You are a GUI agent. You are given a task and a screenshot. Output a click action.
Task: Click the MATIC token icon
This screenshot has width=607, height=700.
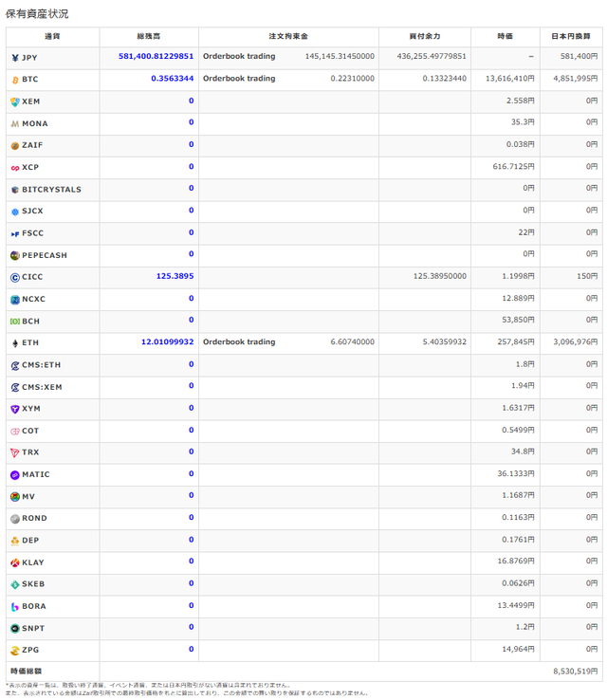tap(15, 475)
